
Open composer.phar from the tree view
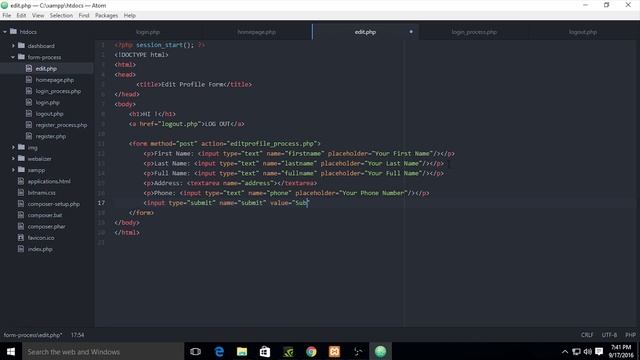click(46, 227)
